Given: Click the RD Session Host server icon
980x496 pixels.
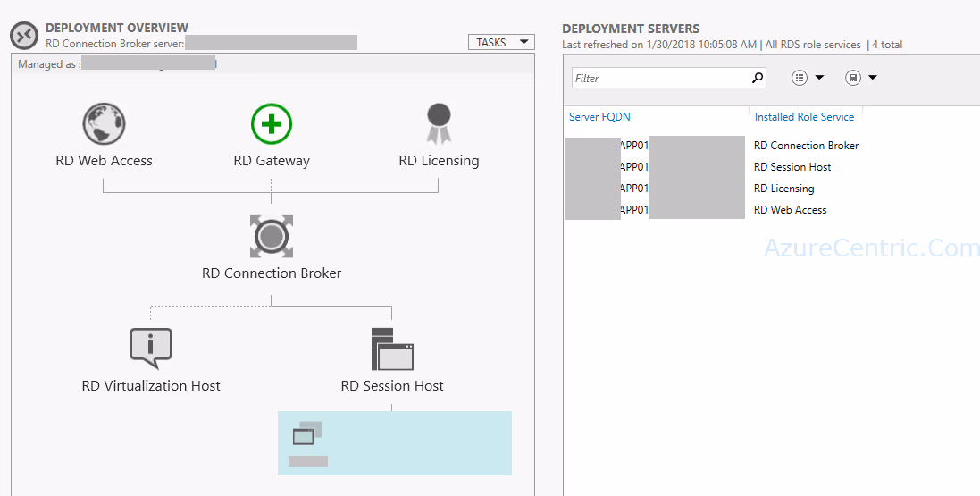Looking at the screenshot, I should click(392, 349).
